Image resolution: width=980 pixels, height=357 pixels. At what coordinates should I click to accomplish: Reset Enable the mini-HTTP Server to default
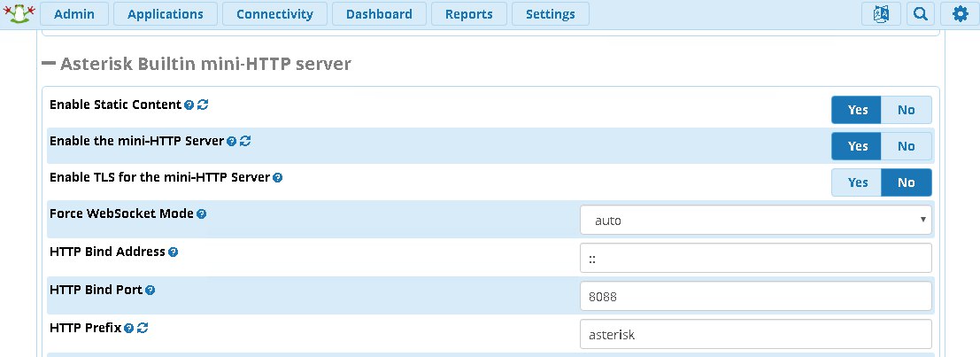(x=245, y=141)
